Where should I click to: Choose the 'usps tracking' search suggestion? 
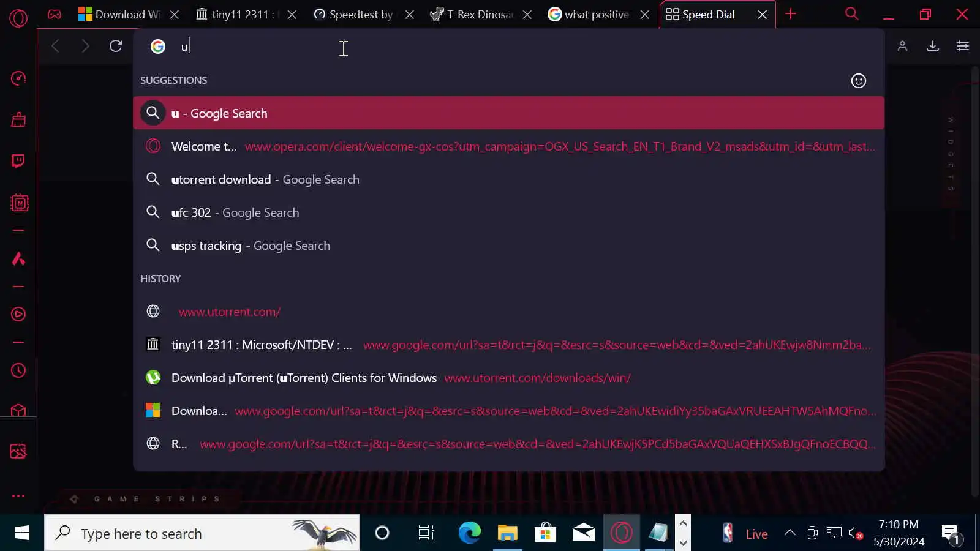pos(508,246)
